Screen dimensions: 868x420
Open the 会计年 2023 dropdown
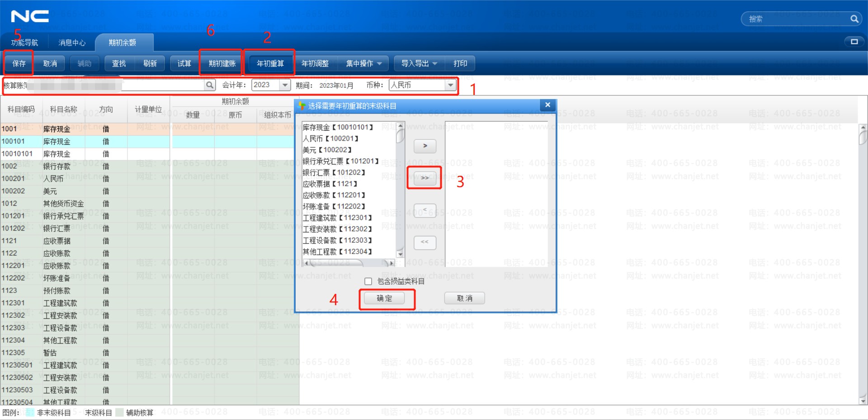(285, 85)
